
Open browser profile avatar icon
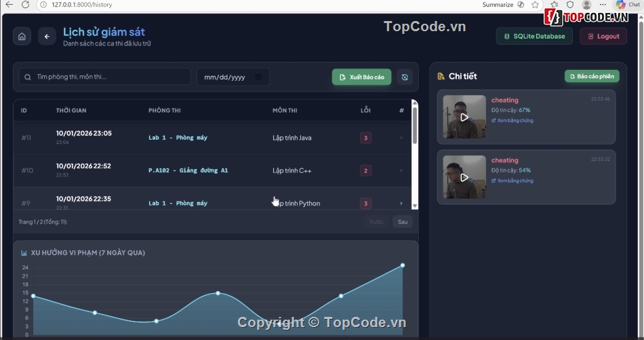click(586, 5)
